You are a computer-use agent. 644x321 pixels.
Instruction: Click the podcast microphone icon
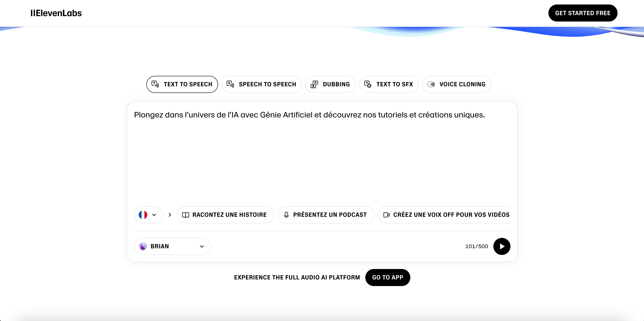click(286, 215)
